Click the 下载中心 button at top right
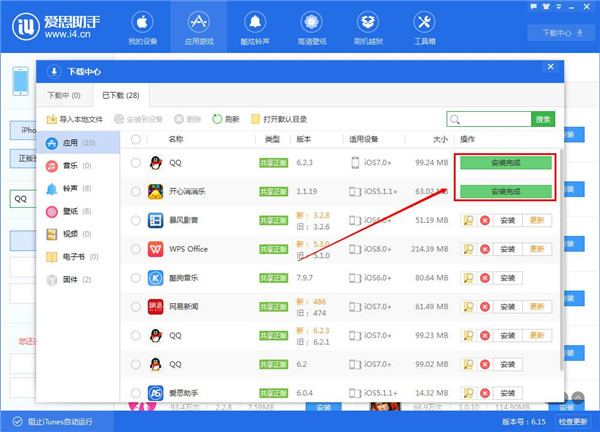Screen dimensions: 600x432 [x=562, y=33]
